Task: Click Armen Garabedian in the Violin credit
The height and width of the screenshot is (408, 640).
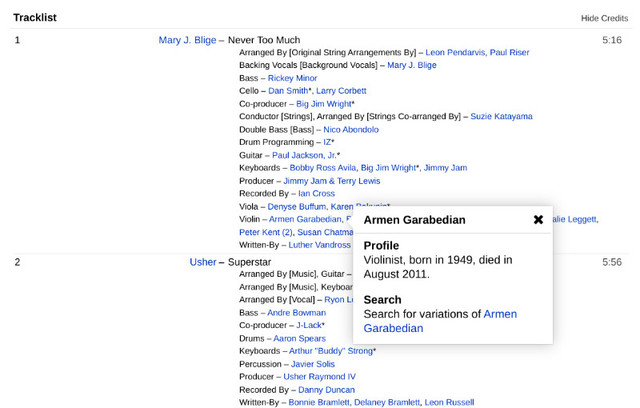Action: (305, 219)
